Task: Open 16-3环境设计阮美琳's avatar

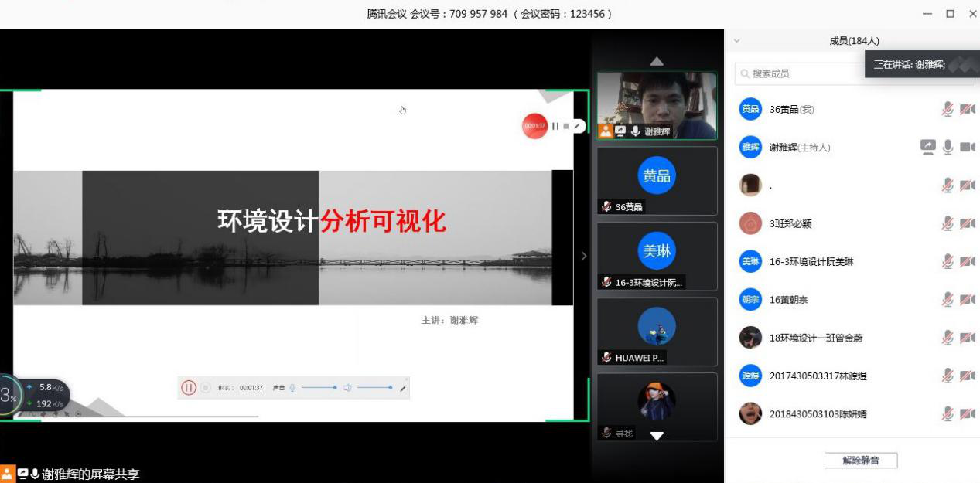Action: point(750,261)
